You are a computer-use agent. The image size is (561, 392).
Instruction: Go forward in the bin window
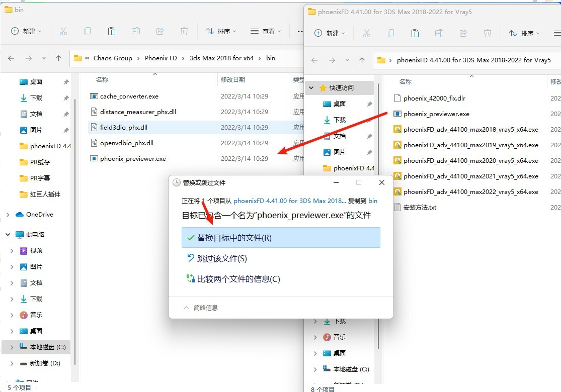(29, 58)
